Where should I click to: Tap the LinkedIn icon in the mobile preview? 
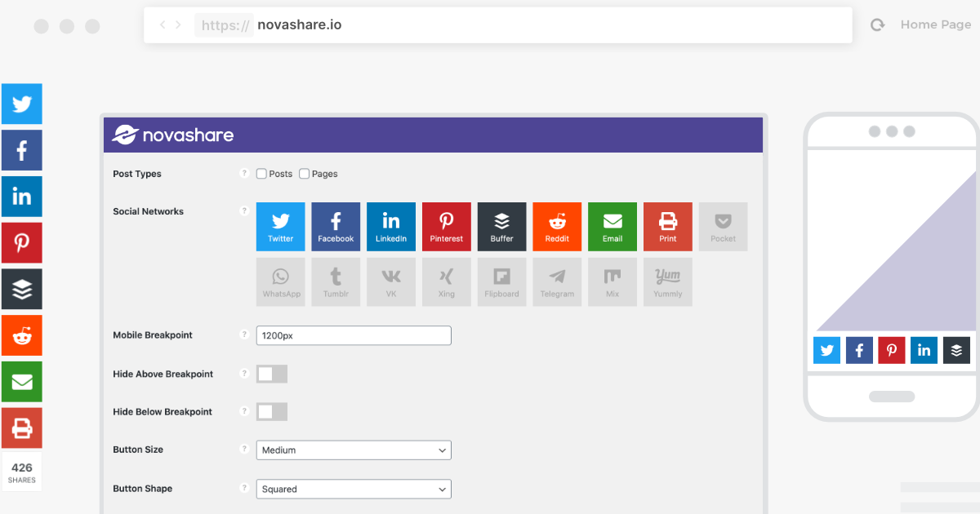pos(924,350)
